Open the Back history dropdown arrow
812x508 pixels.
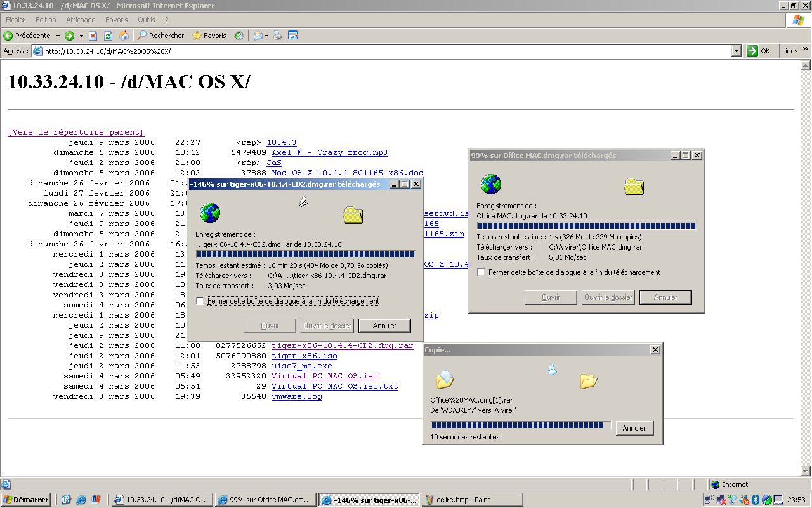(58, 36)
